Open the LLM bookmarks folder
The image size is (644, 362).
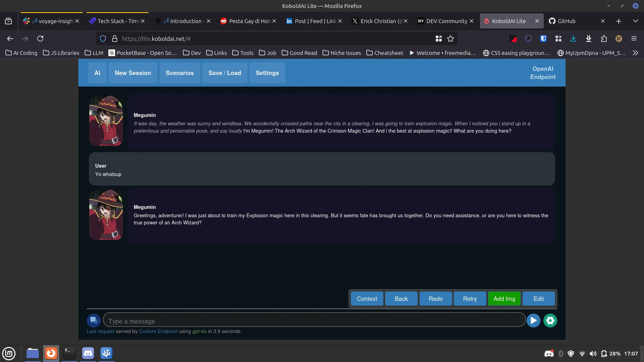94,53
